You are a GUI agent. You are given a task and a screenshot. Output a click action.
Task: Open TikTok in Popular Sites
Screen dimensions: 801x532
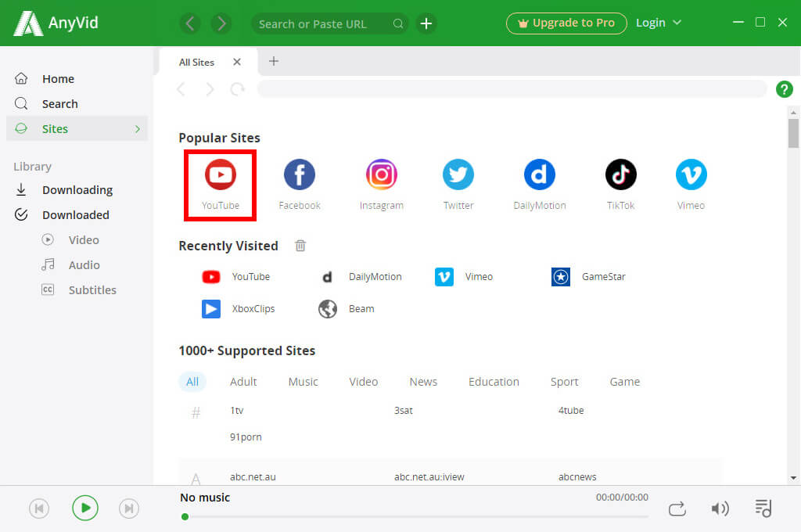tap(620, 185)
